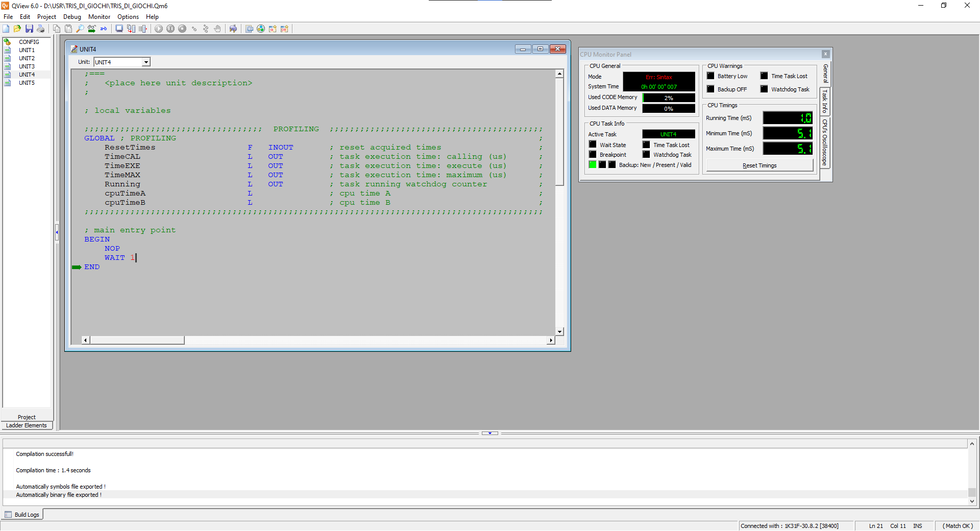The image size is (980, 531).
Task: Click the Reset Timings button
Action: click(759, 165)
